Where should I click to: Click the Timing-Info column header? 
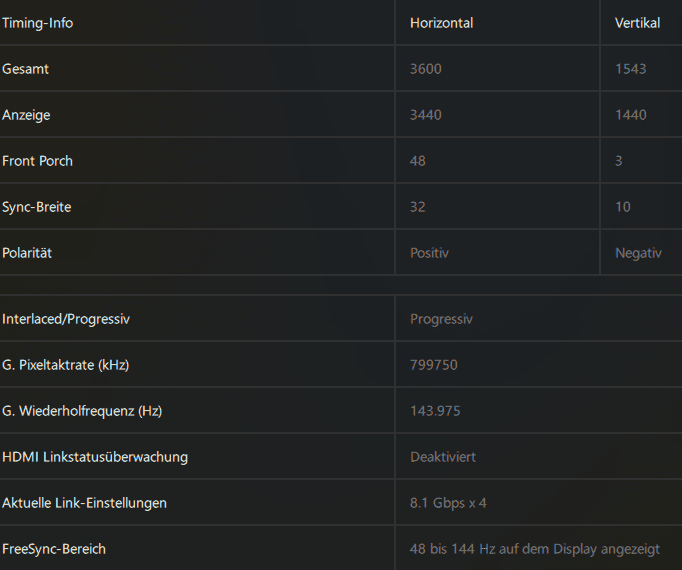coord(38,23)
